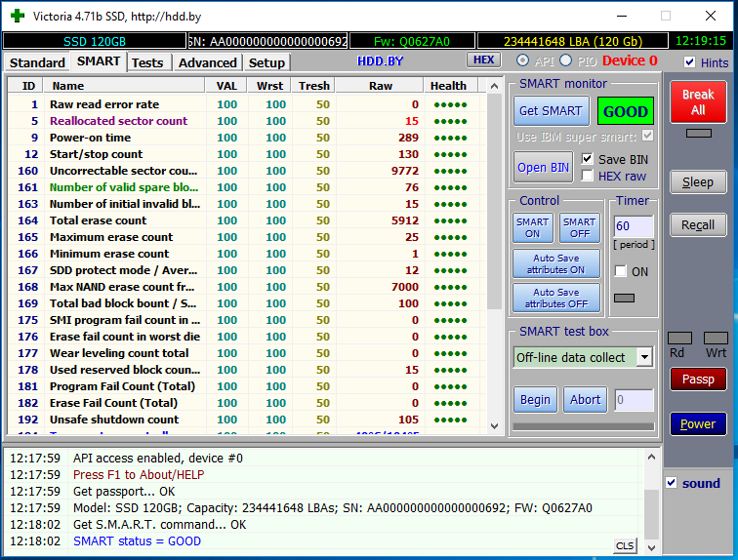The height and width of the screenshot is (560, 738).
Task: Select the API radio button
Action: pos(523,60)
